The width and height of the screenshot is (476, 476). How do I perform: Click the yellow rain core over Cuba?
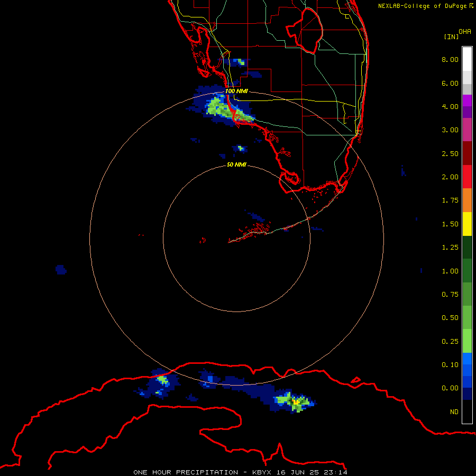tap(296, 402)
